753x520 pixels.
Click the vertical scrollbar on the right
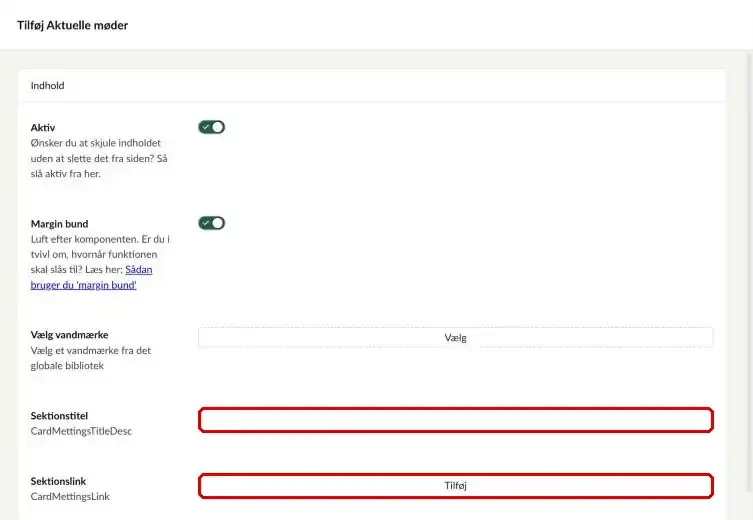pyautogui.click(x=749, y=271)
